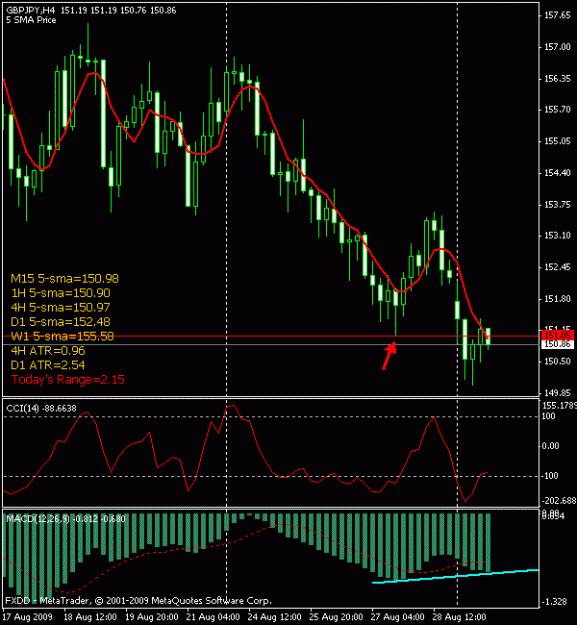Click the CCI -100 level scale label
This screenshot has width=577, height=625.
tap(550, 476)
